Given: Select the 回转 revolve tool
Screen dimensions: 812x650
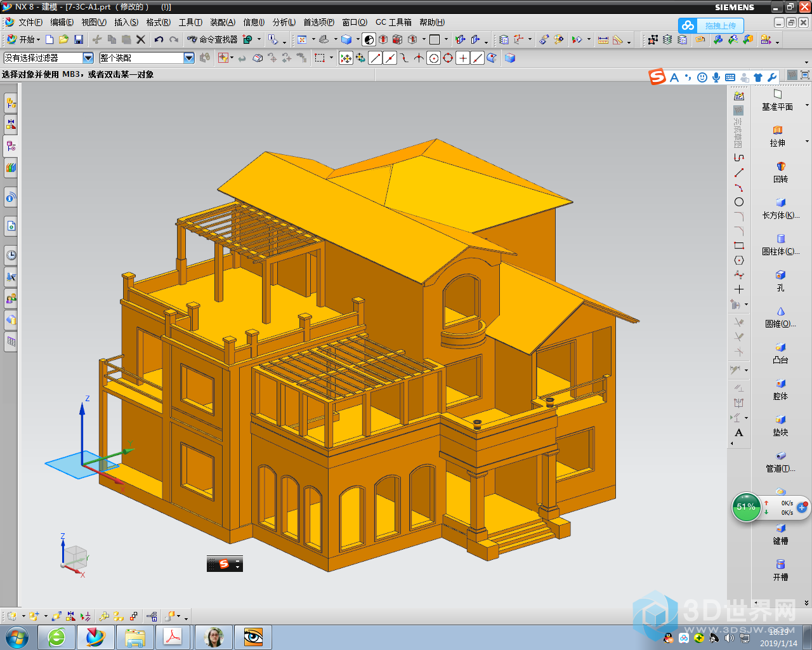Looking at the screenshot, I should [780, 173].
